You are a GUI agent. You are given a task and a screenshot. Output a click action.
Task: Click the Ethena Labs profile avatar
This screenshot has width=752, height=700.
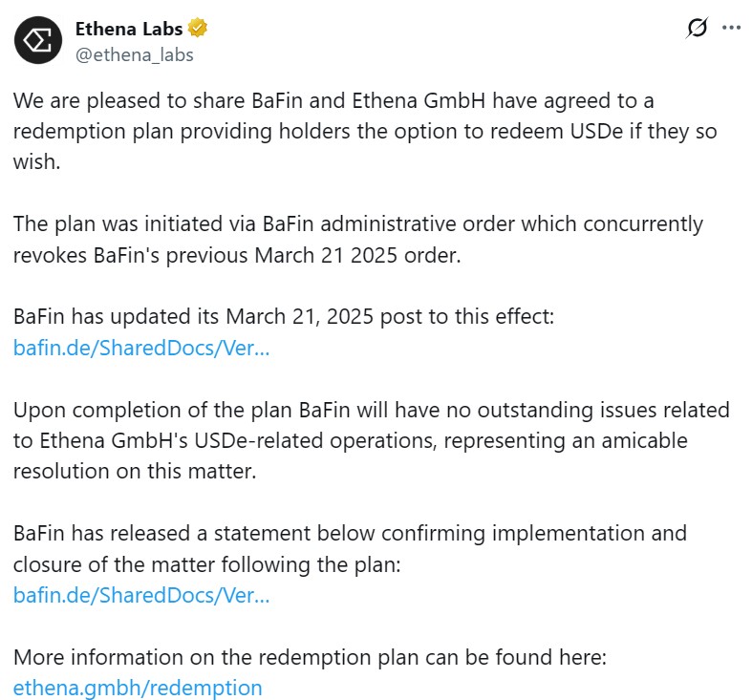point(39,40)
